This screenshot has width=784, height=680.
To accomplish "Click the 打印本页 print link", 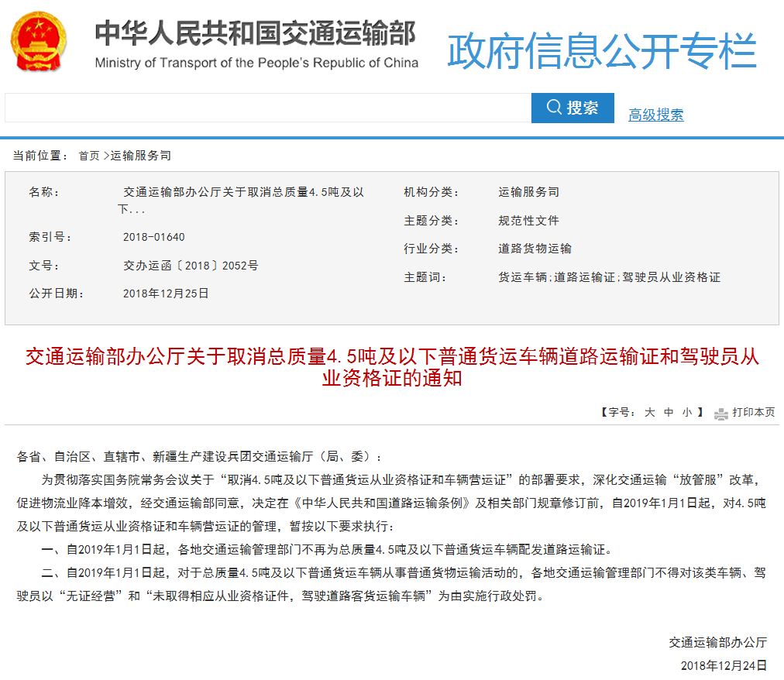I will (753, 413).
